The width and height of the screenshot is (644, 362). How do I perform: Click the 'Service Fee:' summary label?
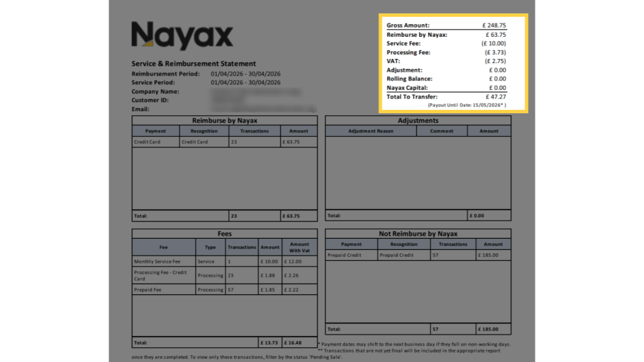pos(403,44)
